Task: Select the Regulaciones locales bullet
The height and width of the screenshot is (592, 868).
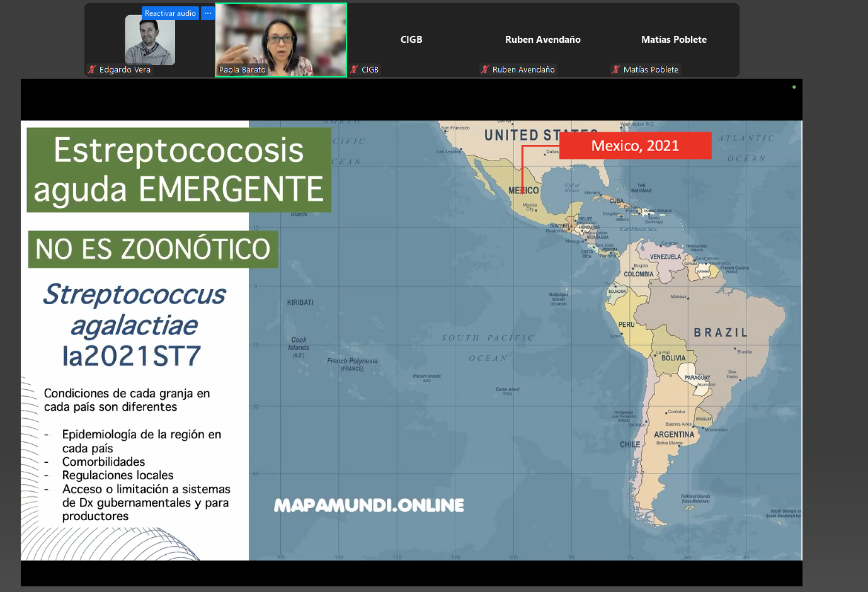Action: click(x=118, y=475)
